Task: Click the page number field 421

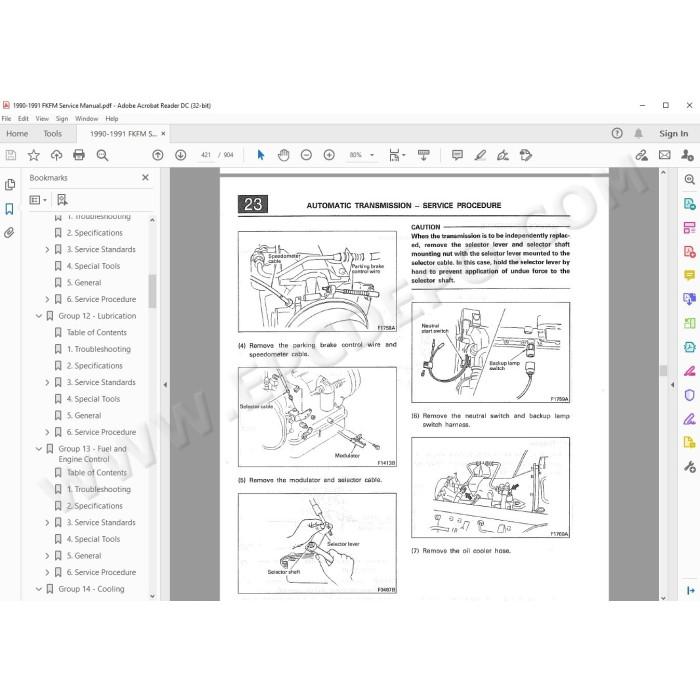Action: coord(206,155)
